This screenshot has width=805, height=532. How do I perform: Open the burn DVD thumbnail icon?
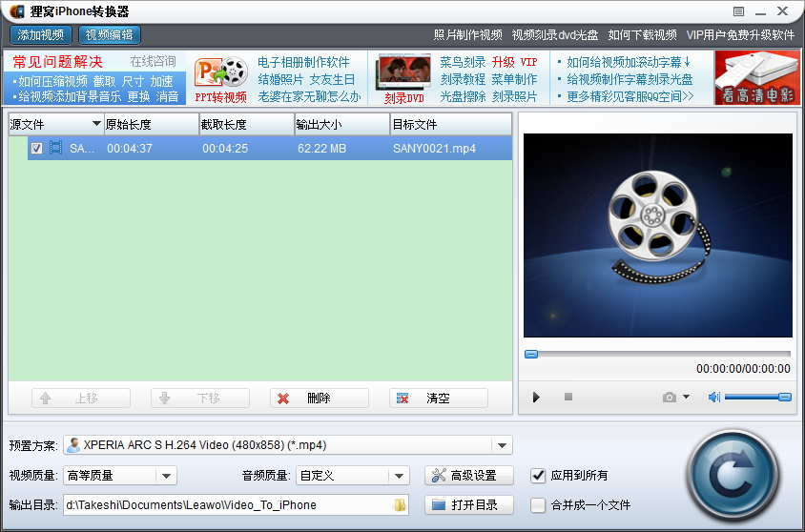(403, 72)
